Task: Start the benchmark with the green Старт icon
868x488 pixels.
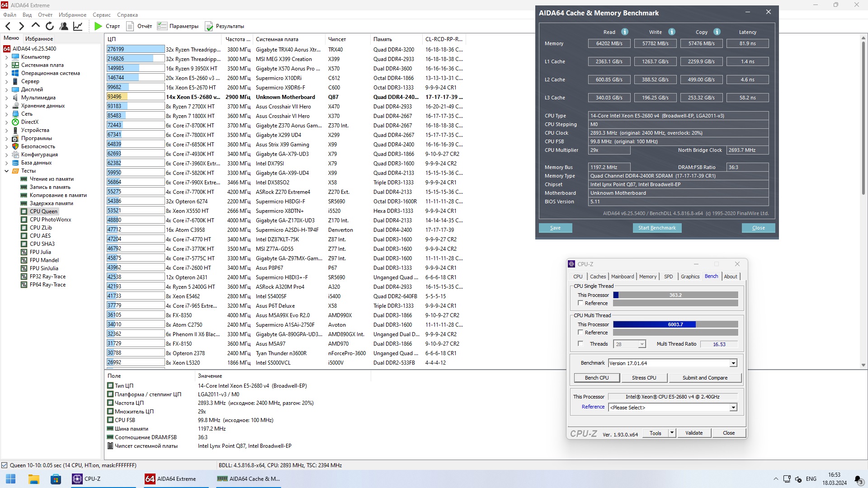Action: click(x=98, y=26)
